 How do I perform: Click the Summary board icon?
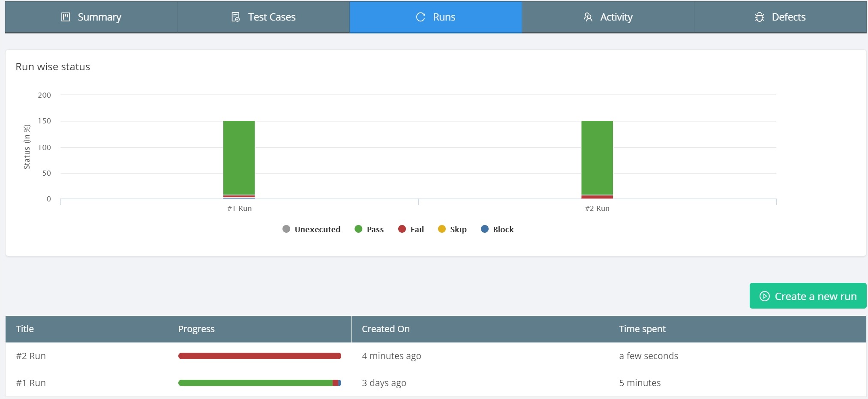(66, 17)
